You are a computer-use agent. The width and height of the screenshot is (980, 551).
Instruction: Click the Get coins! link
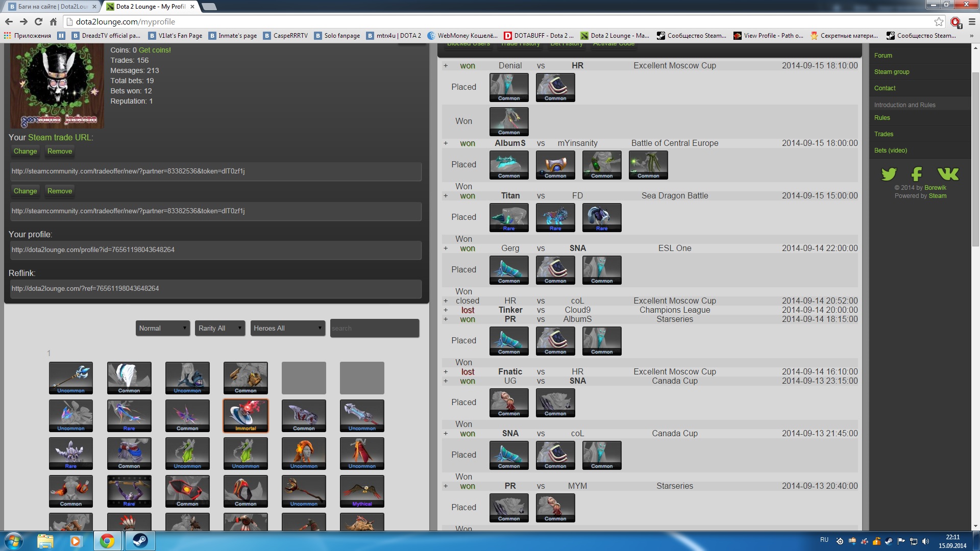[x=155, y=50]
